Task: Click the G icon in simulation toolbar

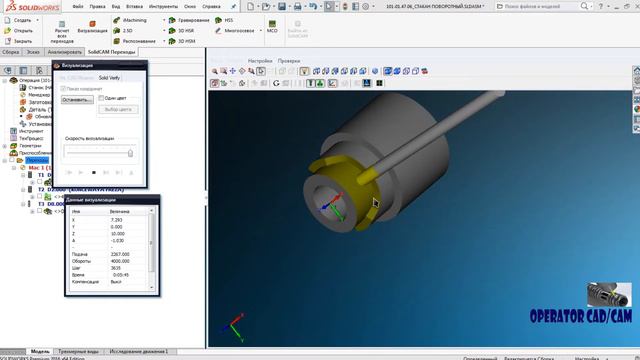Action: (x=276, y=83)
